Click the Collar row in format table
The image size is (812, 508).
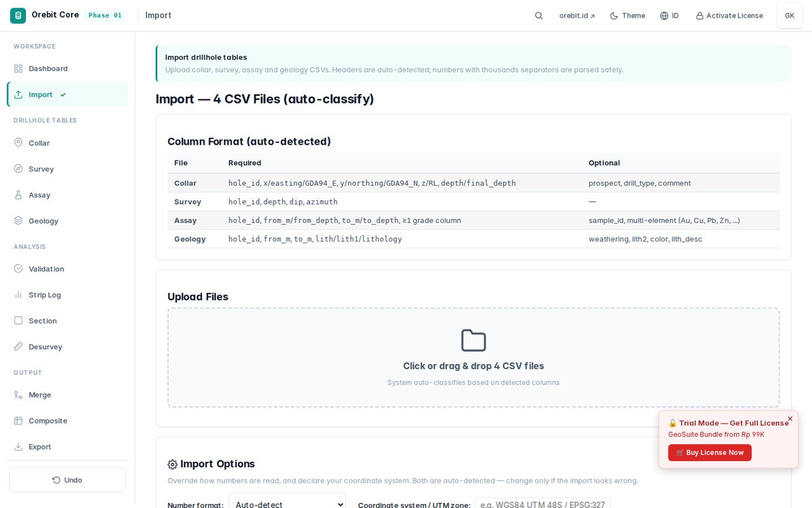(x=473, y=183)
